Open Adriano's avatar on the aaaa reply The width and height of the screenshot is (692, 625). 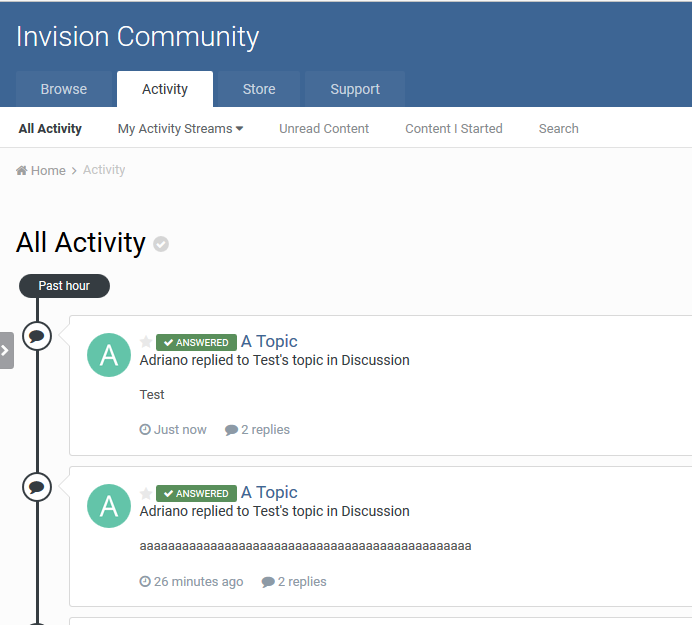point(109,506)
